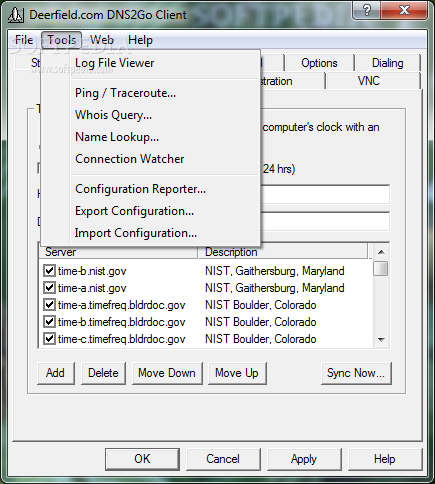This screenshot has width=435, height=484.
Task: Switch to the Options tab
Action: point(319,63)
